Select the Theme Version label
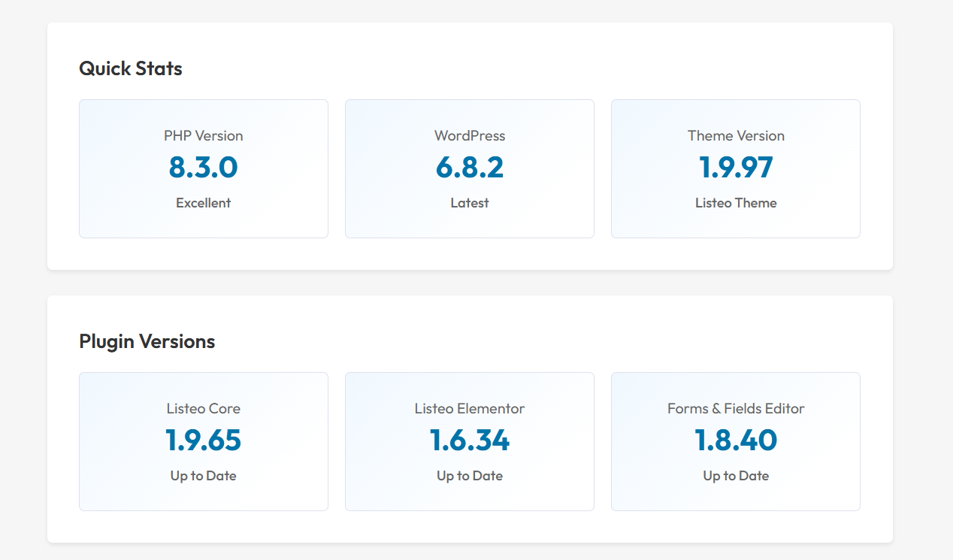This screenshot has height=560, width=953. [736, 136]
